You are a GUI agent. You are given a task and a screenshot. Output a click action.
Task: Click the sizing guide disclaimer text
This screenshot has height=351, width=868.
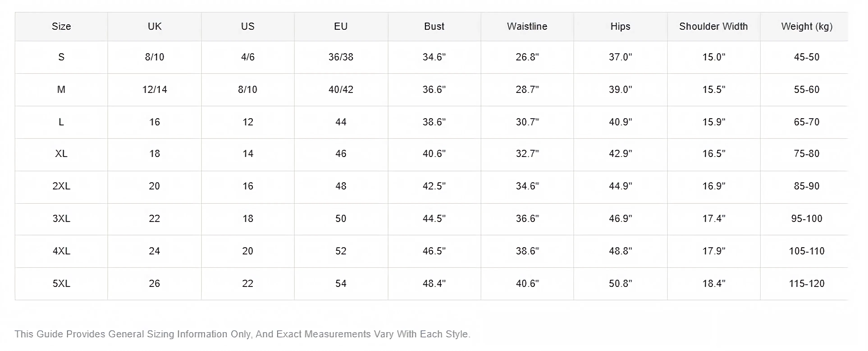pyautogui.click(x=242, y=334)
